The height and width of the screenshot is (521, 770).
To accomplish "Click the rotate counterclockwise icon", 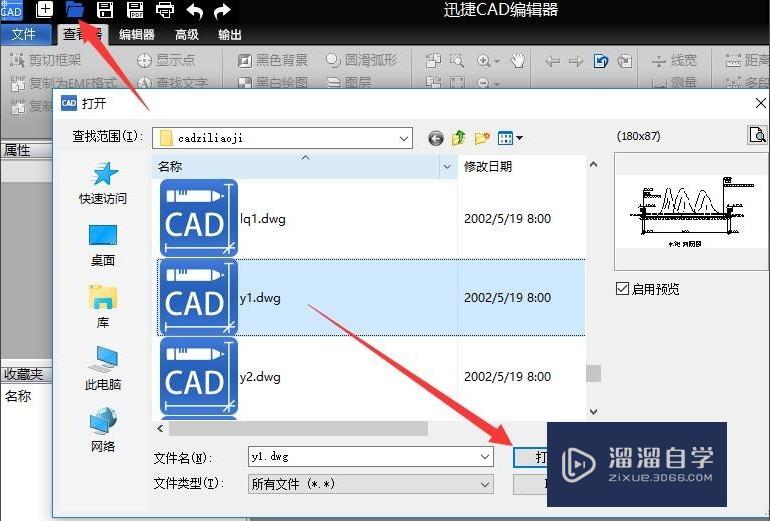I will pyautogui.click(x=601, y=61).
